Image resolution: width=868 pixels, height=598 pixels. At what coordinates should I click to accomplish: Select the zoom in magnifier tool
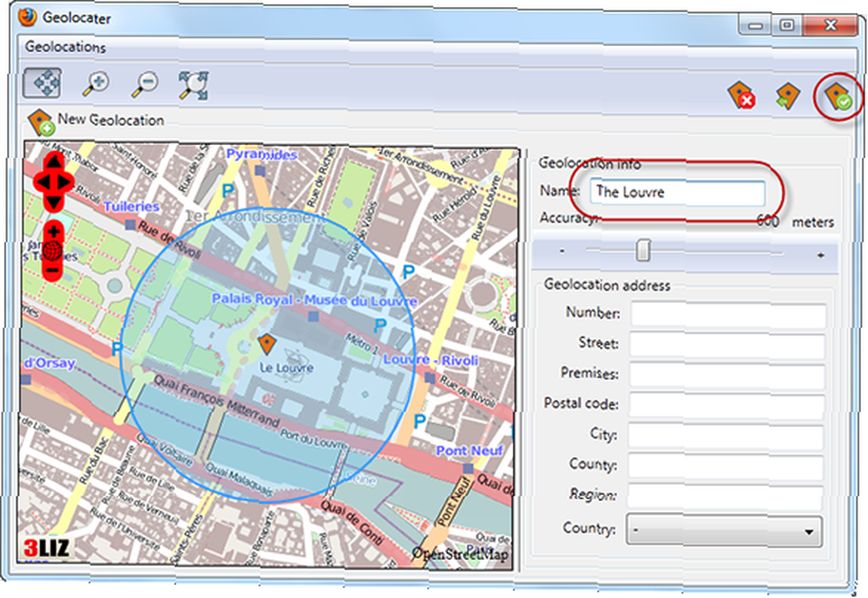[x=95, y=84]
